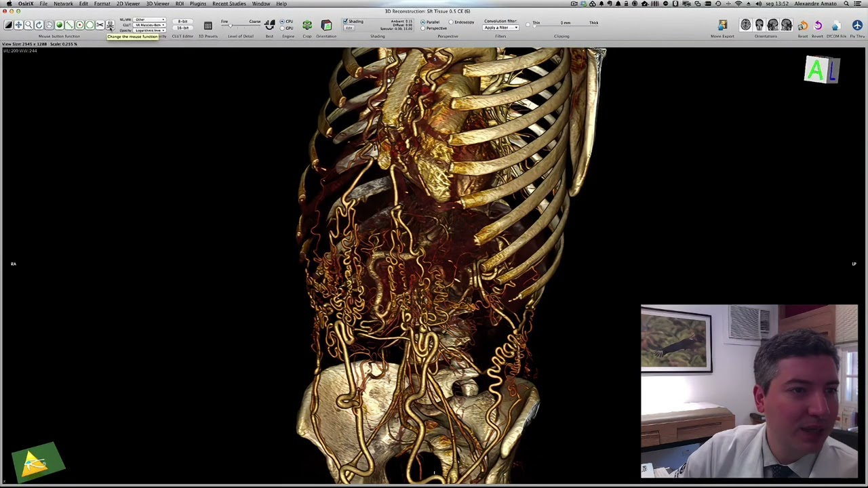This screenshot has height=488, width=868.
Task: Open the File menu
Action: pos(43,3)
